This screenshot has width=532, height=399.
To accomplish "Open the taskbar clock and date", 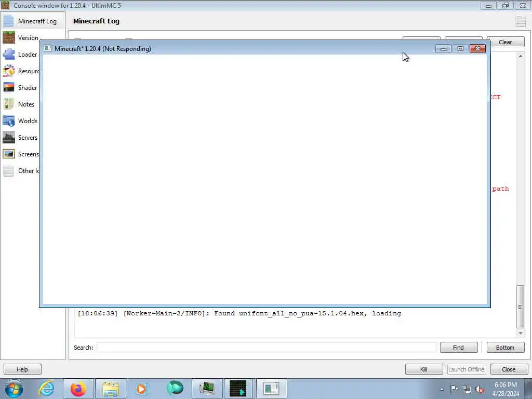I will click(x=506, y=389).
